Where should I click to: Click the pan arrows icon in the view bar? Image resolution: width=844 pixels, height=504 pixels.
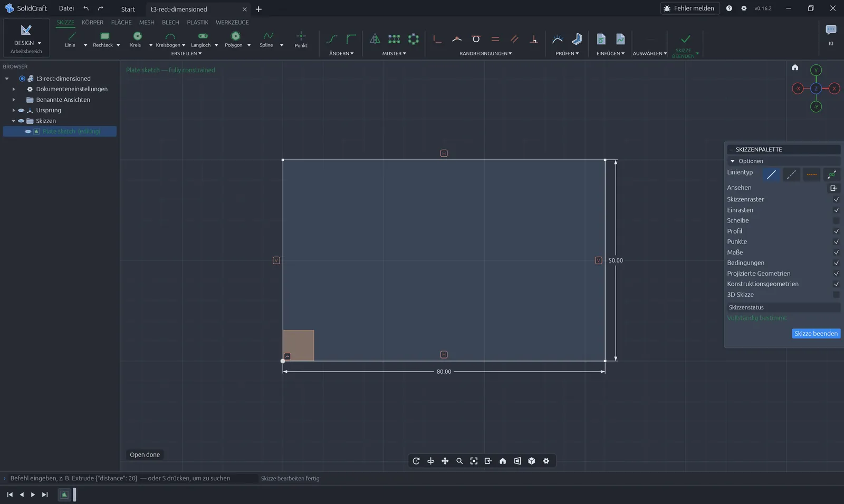point(445,461)
